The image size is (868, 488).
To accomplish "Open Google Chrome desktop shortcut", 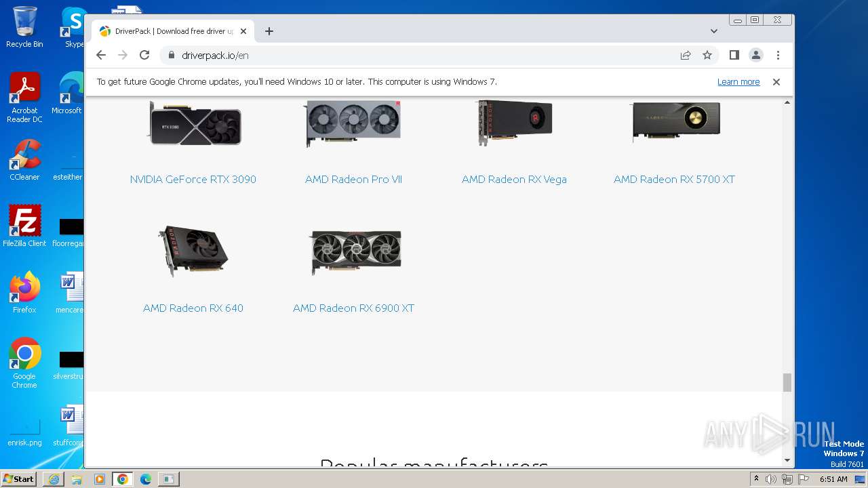I will [x=24, y=363].
